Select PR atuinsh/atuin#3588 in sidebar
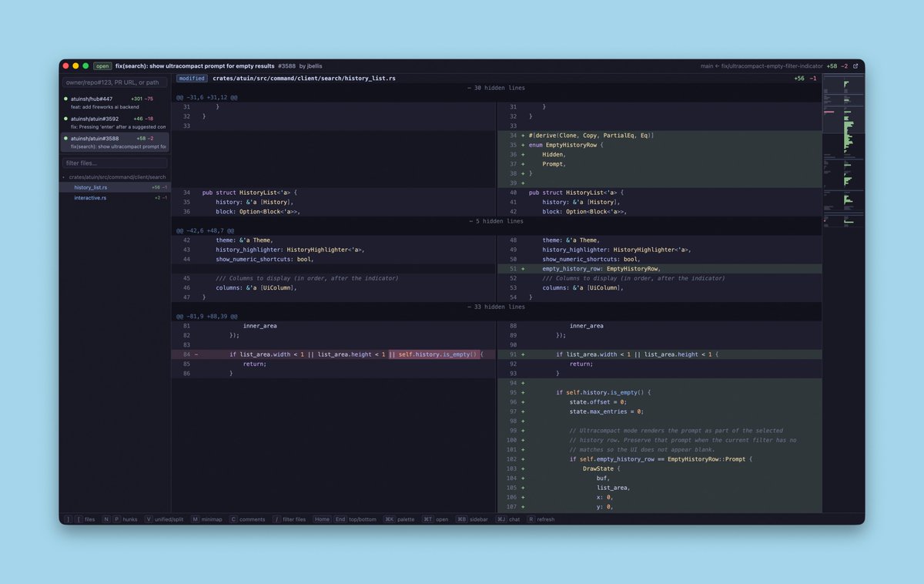924x584 pixels. pos(115,142)
